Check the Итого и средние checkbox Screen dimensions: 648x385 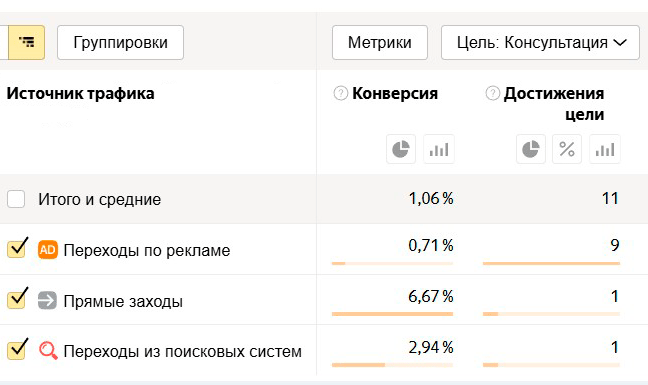16,199
